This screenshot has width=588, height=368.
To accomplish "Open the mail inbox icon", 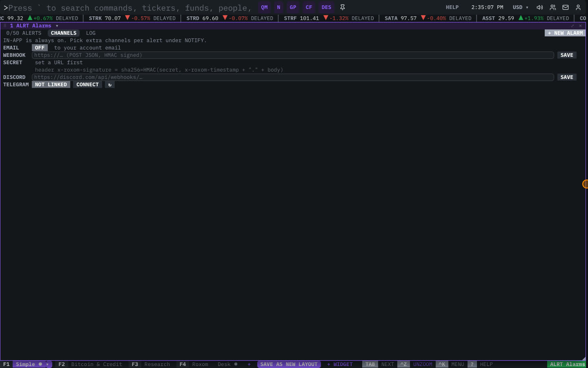I will click(x=566, y=7).
